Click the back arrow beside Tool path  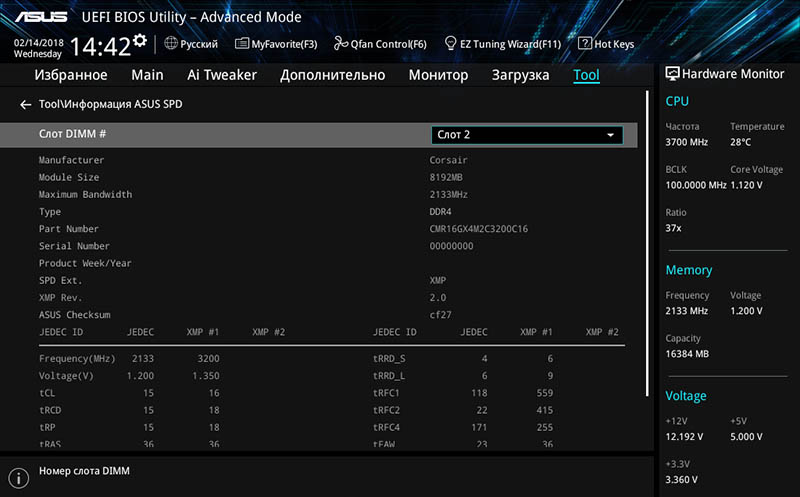click(26, 105)
